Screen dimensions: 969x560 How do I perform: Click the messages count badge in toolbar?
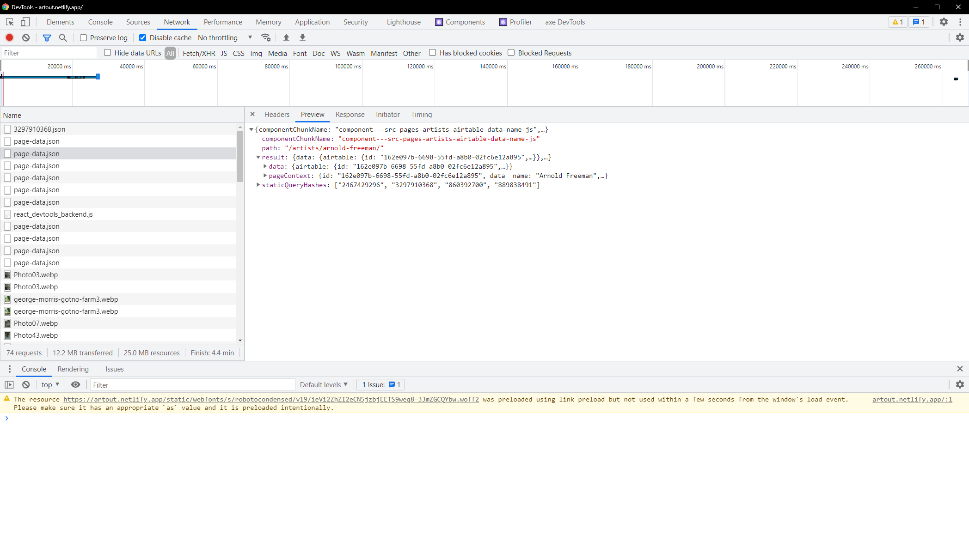(x=919, y=22)
